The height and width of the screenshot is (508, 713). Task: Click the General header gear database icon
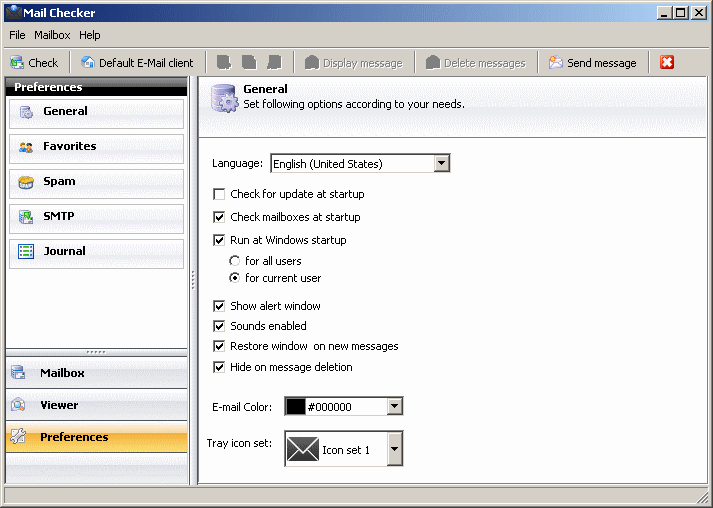click(225, 98)
